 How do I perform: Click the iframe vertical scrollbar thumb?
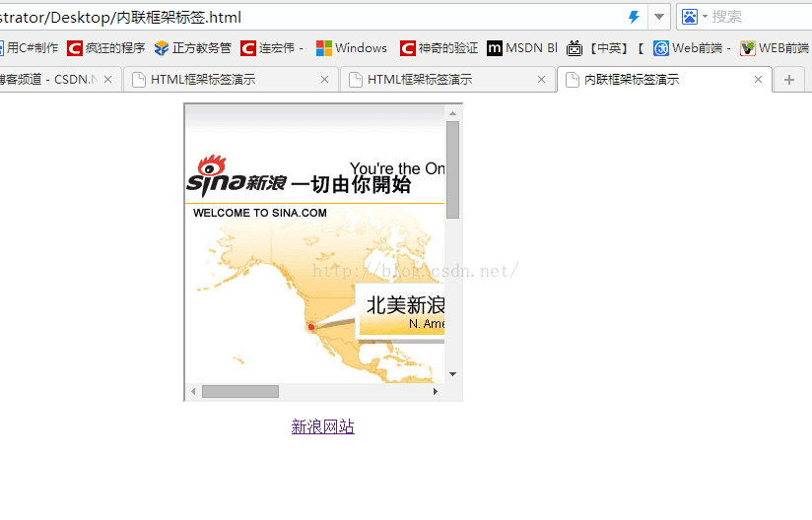tap(452, 169)
